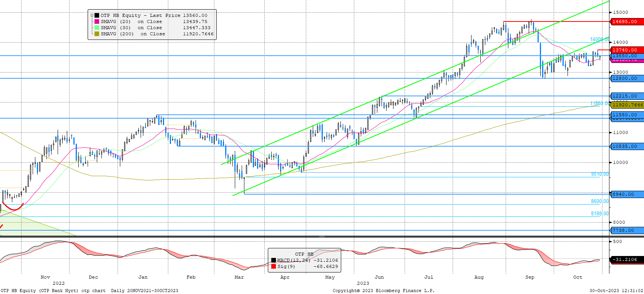Click the 9510.00 horizontal line annotation
The height and width of the screenshot is (294, 644).
point(600,174)
